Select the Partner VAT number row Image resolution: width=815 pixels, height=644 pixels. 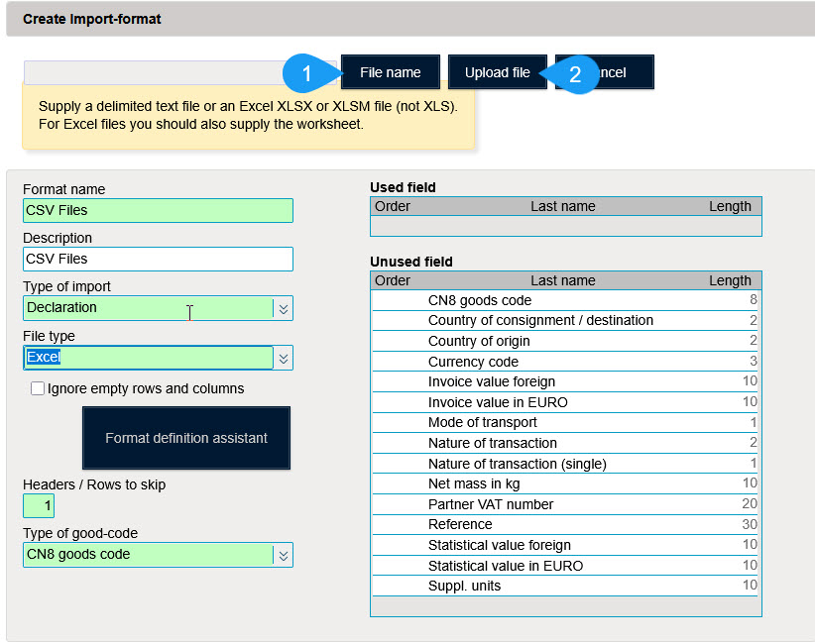click(x=565, y=504)
